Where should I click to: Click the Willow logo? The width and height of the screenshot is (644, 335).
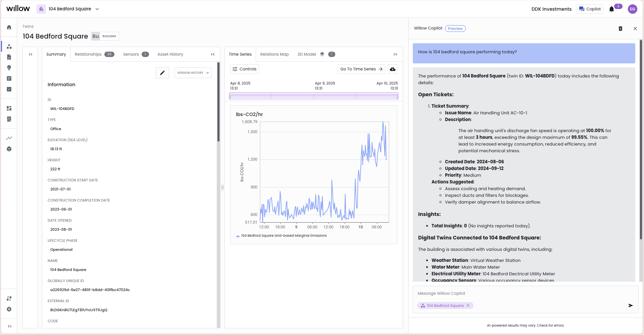[18, 8]
